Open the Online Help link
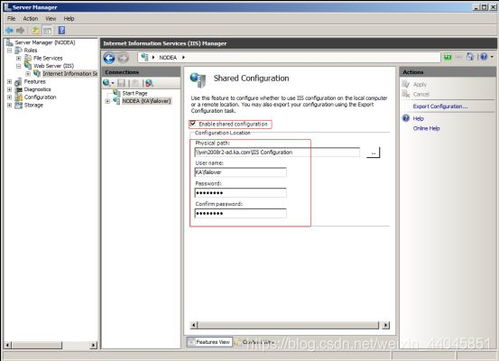Viewport: 499px width, 361px height. point(426,128)
